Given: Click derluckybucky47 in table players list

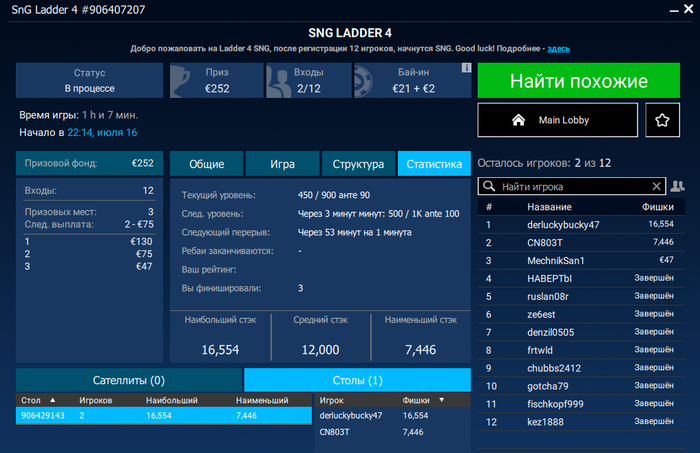Looking at the screenshot, I should [x=351, y=416].
